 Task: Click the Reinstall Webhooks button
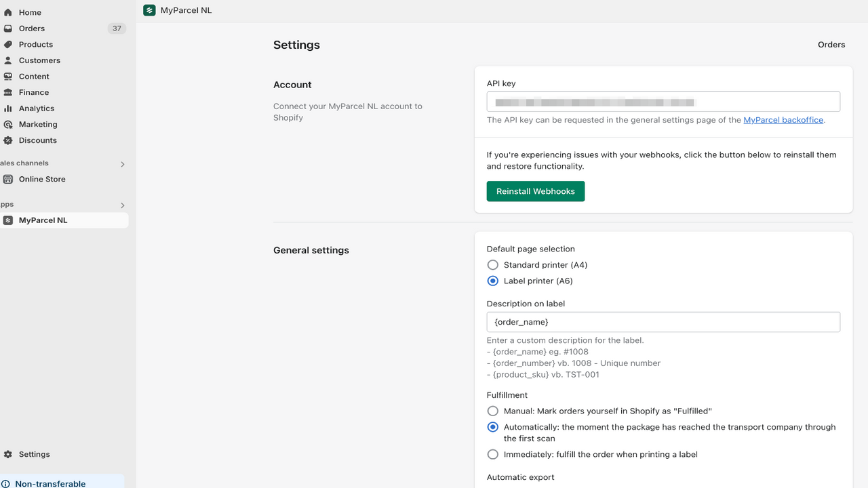535,191
